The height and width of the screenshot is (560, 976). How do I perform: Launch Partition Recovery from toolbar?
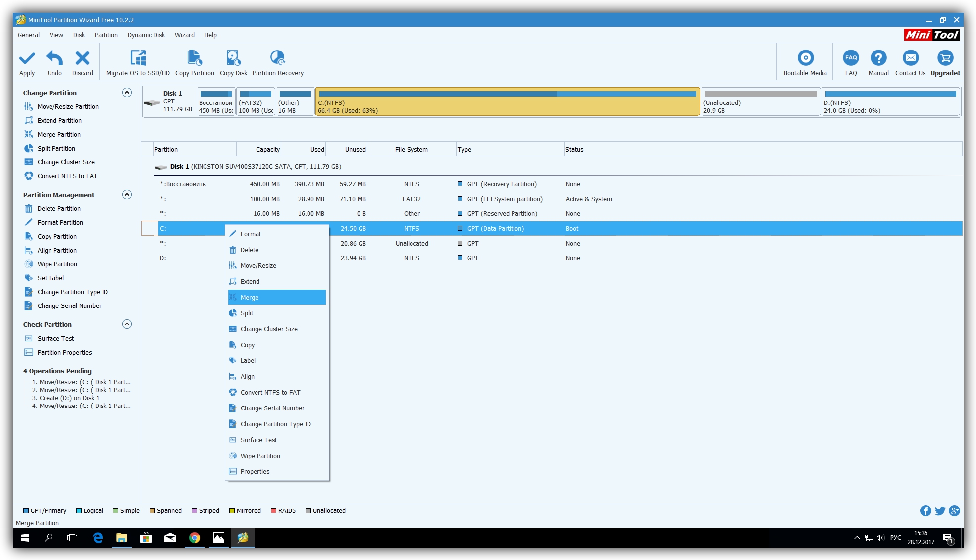click(277, 59)
